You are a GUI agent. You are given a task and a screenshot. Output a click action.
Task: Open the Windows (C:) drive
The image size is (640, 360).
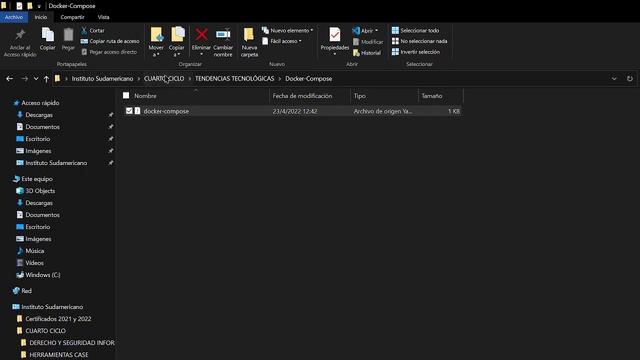pos(43,275)
